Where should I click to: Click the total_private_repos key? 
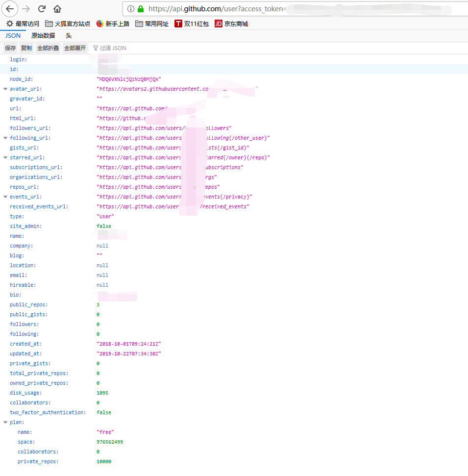[39, 374]
